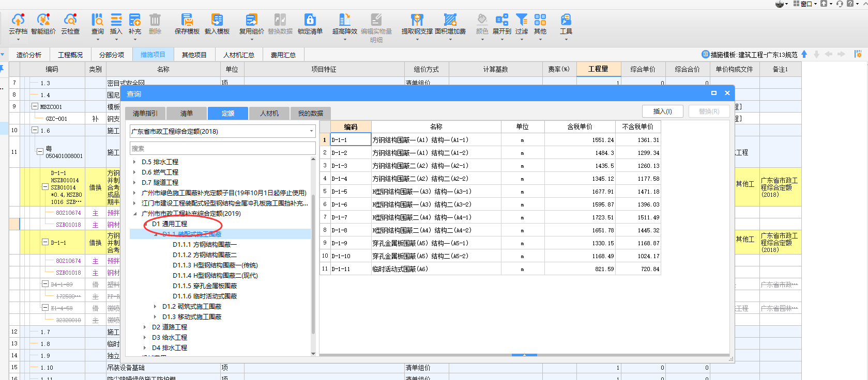Image resolution: width=868 pixels, height=380 pixels.
Task: Expand D.6 燃气工程 tree node
Action: tap(134, 172)
